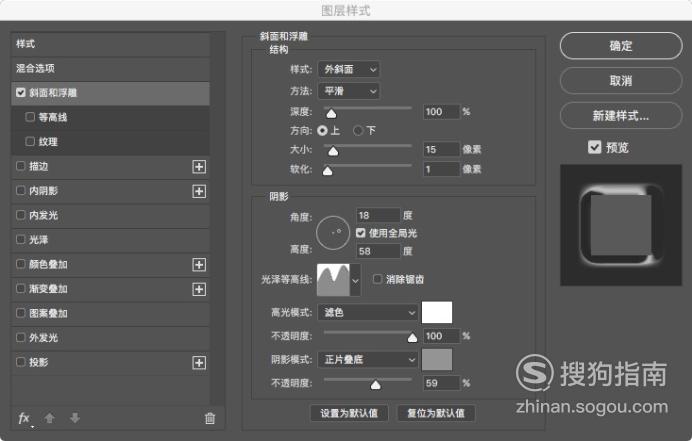Delete effect with the trash icon
This screenshot has height=441, width=692.
(x=210, y=418)
